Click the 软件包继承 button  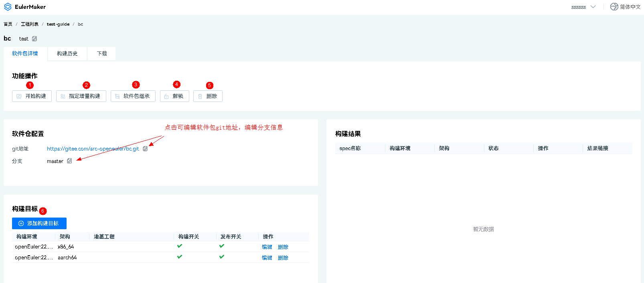[133, 96]
